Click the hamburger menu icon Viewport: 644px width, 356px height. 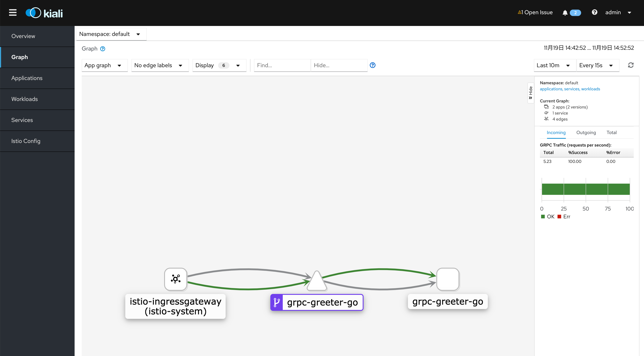pos(13,12)
